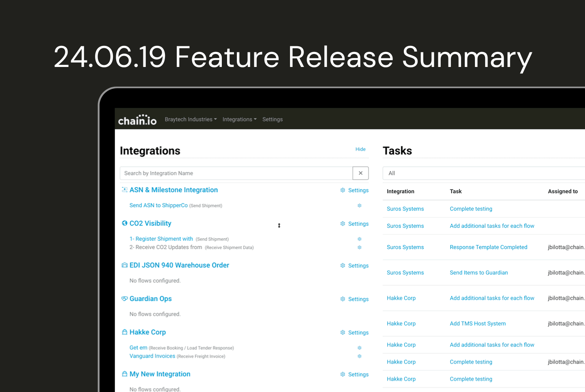This screenshot has width=585, height=392.
Task: Open 1- Register Shipment with flow
Action: [161, 239]
